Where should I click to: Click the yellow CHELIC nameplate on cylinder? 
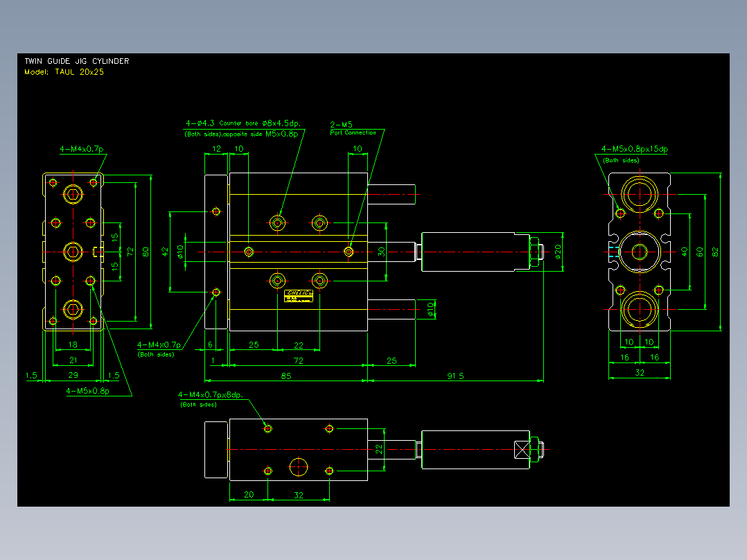299,295
